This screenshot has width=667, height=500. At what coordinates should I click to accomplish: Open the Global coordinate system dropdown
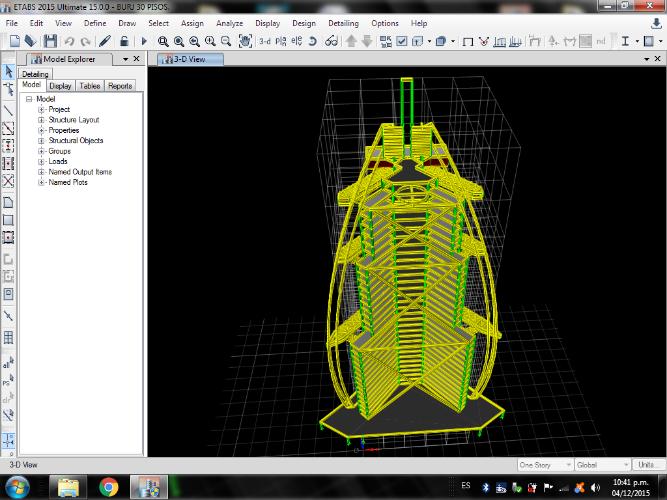coord(602,465)
